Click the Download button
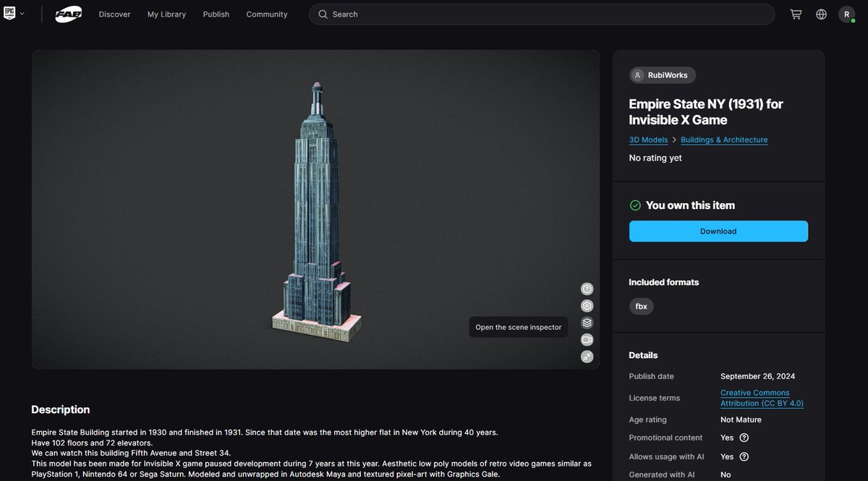868x481 pixels. pos(718,231)
